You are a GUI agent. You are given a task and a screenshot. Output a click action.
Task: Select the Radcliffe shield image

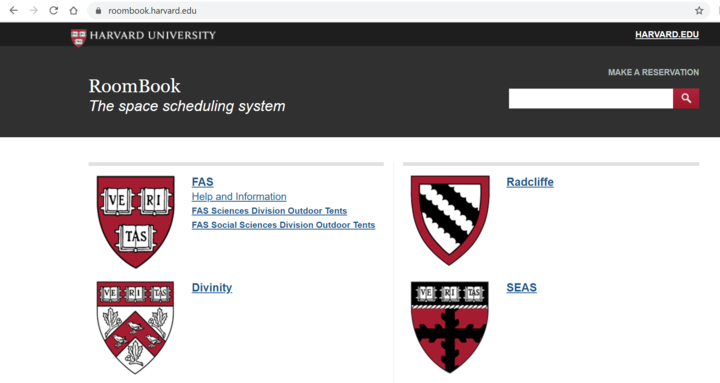click(450, 220)
